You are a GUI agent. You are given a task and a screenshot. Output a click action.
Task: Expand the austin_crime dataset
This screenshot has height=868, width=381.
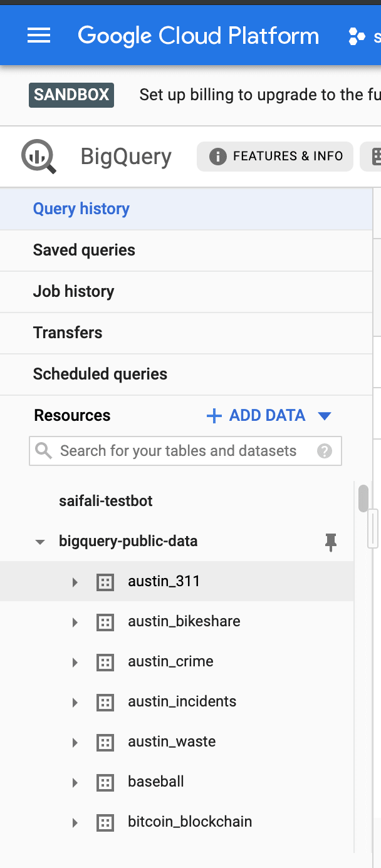coord(75,662)
